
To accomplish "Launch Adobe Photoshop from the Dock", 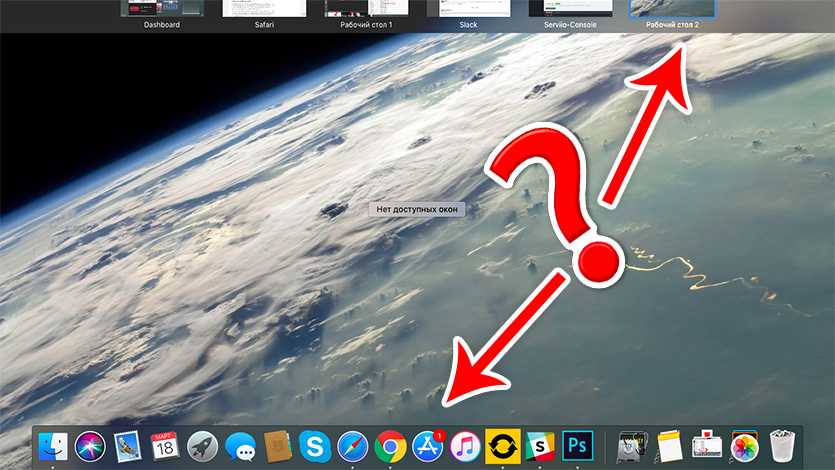I will (x=577, y=445).
